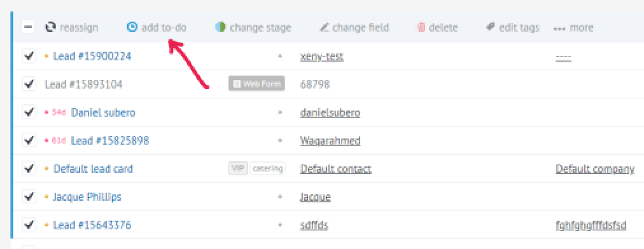This screenshot has height=249, width=644.
Task: Open lead Default lead card
Action: pos(94,169)
